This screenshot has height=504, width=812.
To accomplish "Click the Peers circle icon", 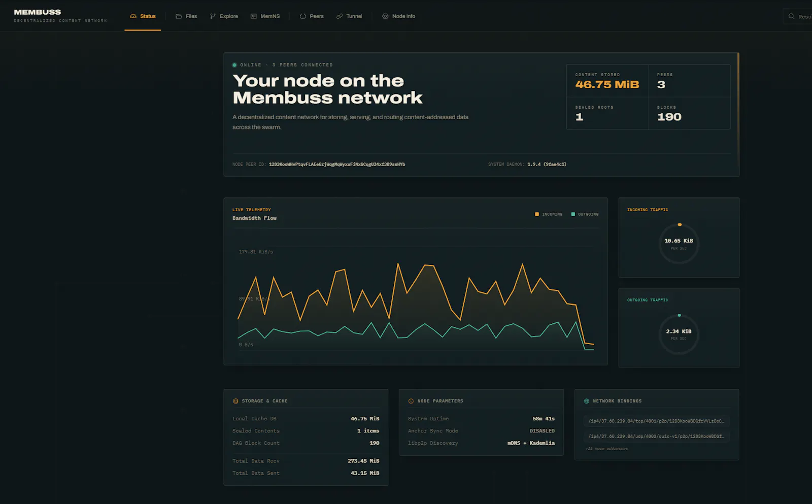I will click(x=303, y=16).
